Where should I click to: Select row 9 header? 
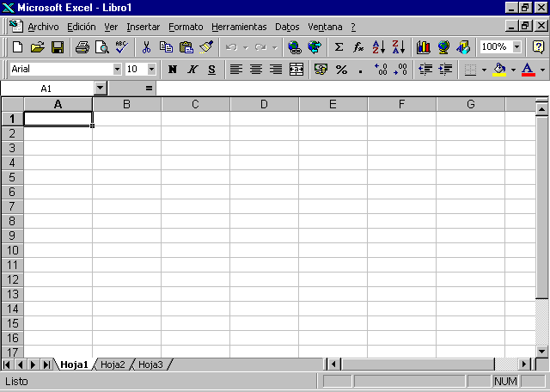[12, 236]
